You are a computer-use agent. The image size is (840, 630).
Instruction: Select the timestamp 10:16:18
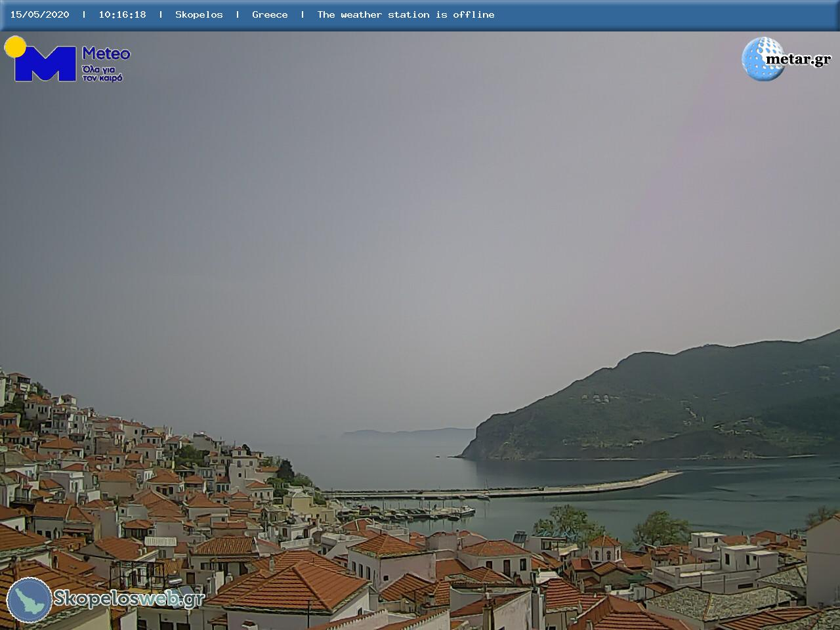(x=122, y=14)
